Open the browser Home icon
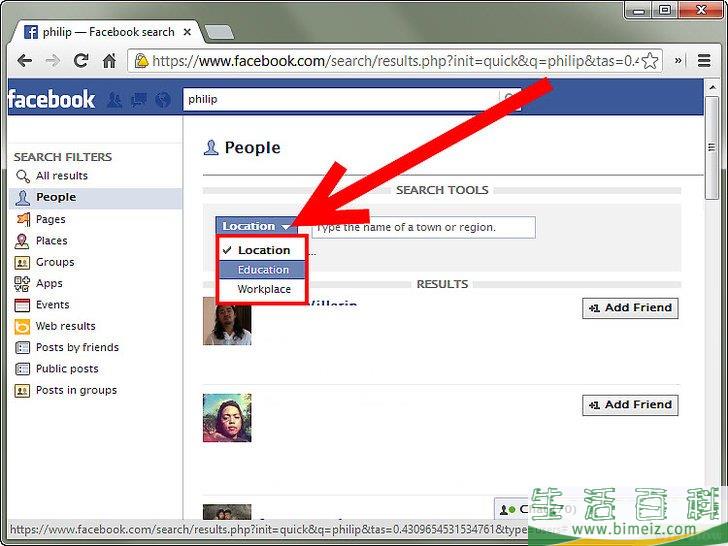The image size is (728, 546). coord(110,60)
